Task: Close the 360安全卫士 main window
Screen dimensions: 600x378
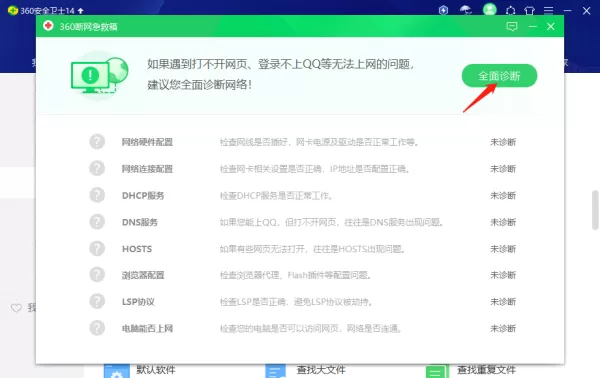Action: (587, 11)
